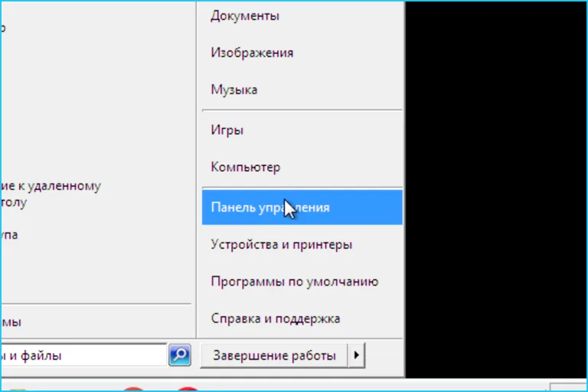Open Панель управления
Image resolution: width=588 pixels, height=392 pixels.
point(302,207)
